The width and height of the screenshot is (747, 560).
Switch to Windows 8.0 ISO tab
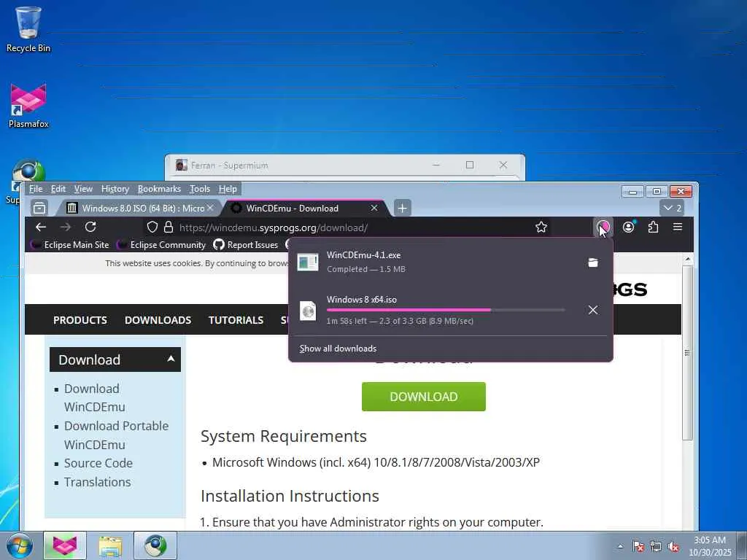(138, 208)
